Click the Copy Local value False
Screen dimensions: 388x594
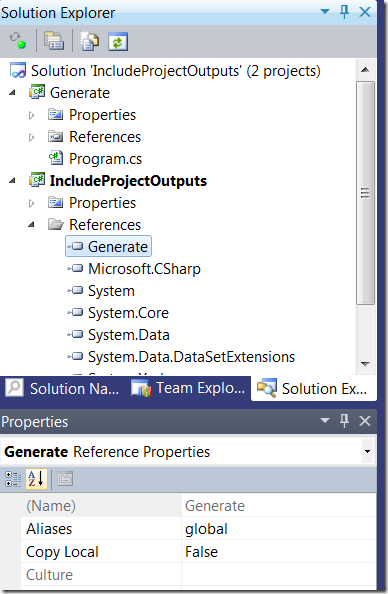pos(201,552)
